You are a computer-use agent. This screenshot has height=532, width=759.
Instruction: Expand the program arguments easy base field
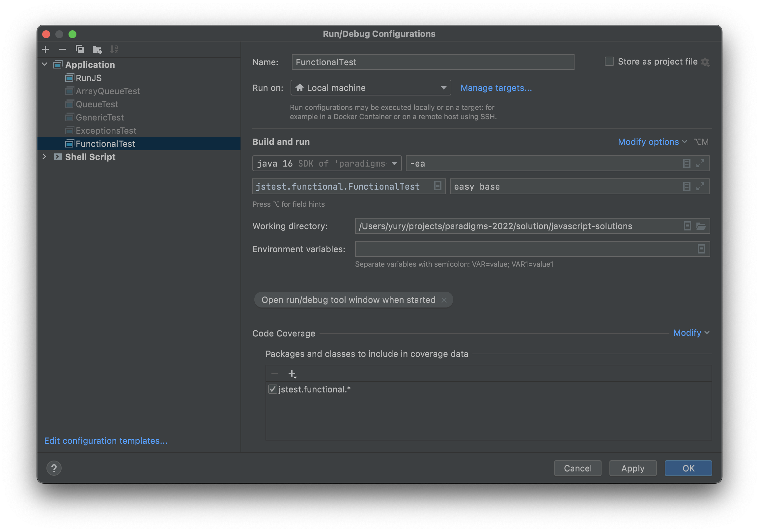(x=700, y=187)
